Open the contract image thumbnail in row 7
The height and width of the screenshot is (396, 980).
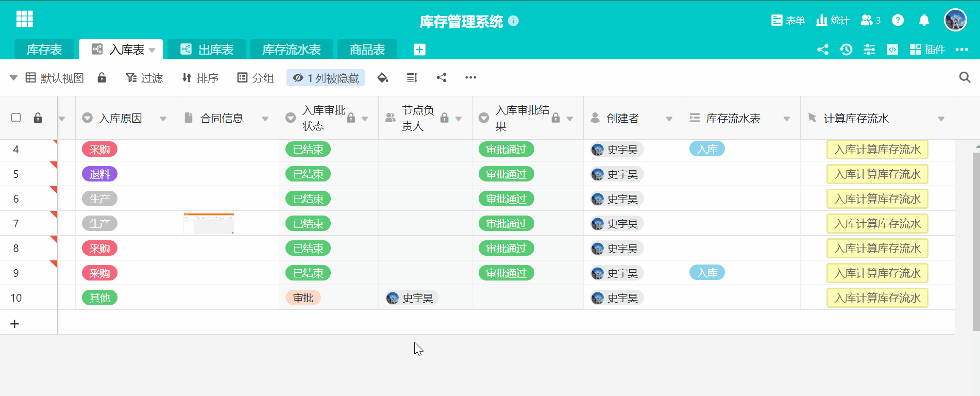[x=209, y=223]
